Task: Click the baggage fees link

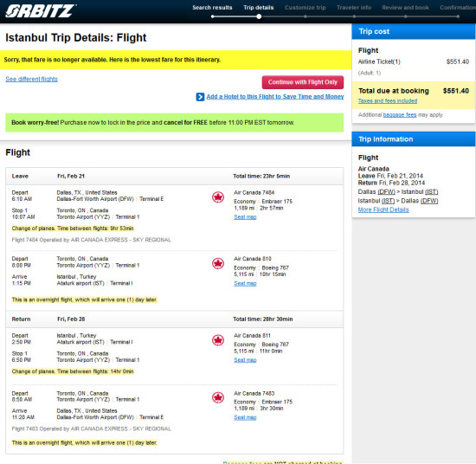Action: 400,115
